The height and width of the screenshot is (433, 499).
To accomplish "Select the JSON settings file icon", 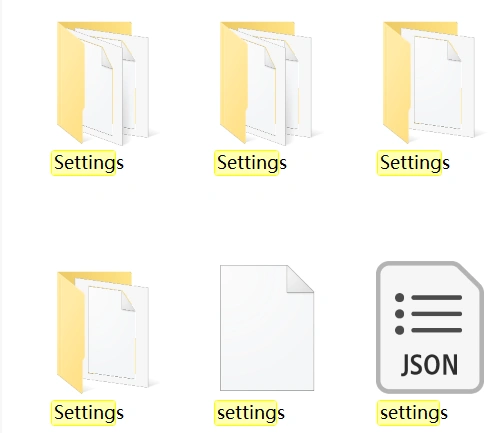I will [x=430, y=327].
